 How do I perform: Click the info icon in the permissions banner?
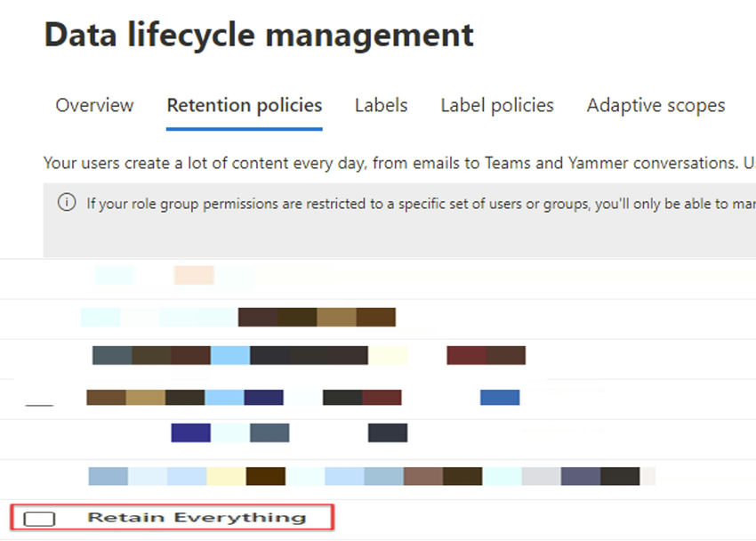66,203
